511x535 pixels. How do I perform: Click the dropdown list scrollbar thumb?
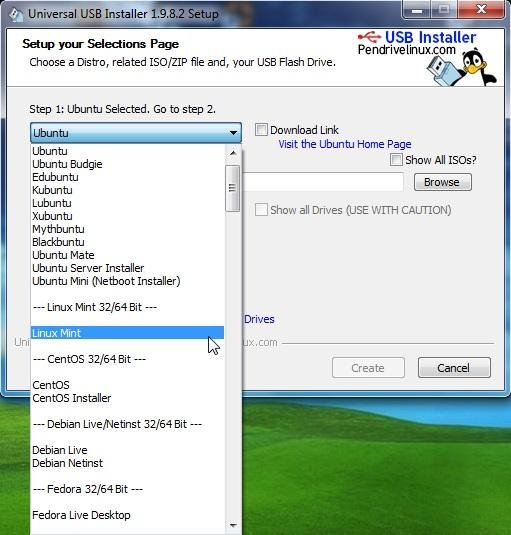[x=233, y=188]
